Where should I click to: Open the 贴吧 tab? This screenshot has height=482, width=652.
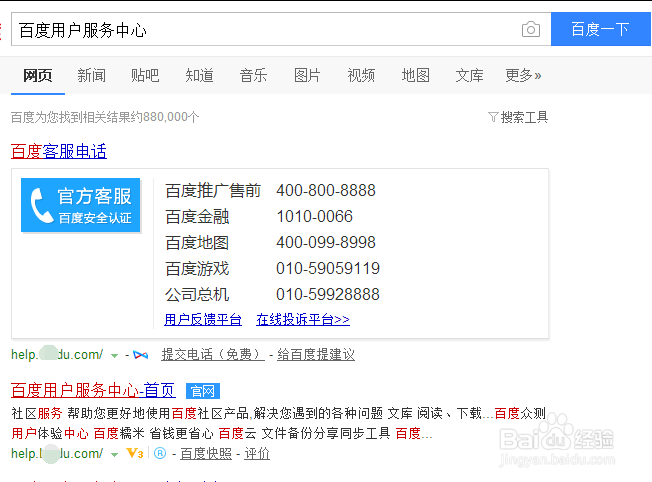coord(145,75)
